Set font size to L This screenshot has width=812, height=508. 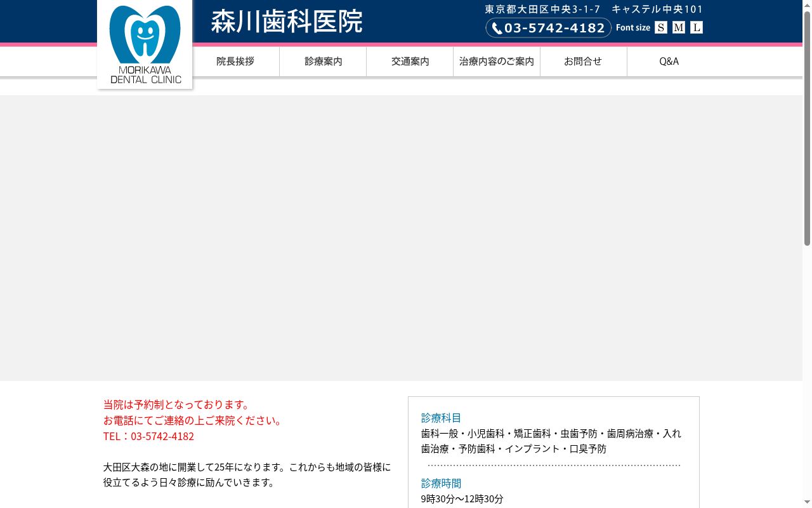(697, 27)
